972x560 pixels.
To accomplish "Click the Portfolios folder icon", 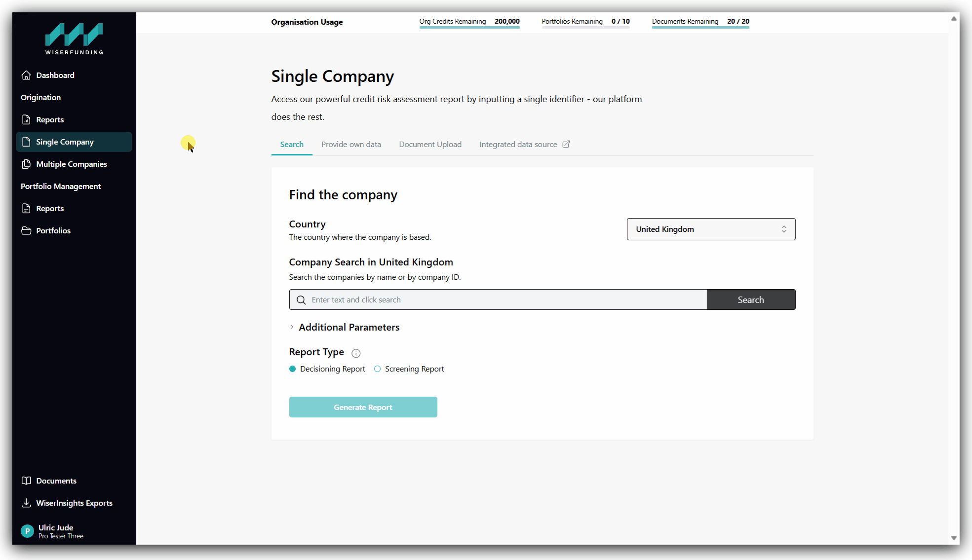I will [26, 230].
